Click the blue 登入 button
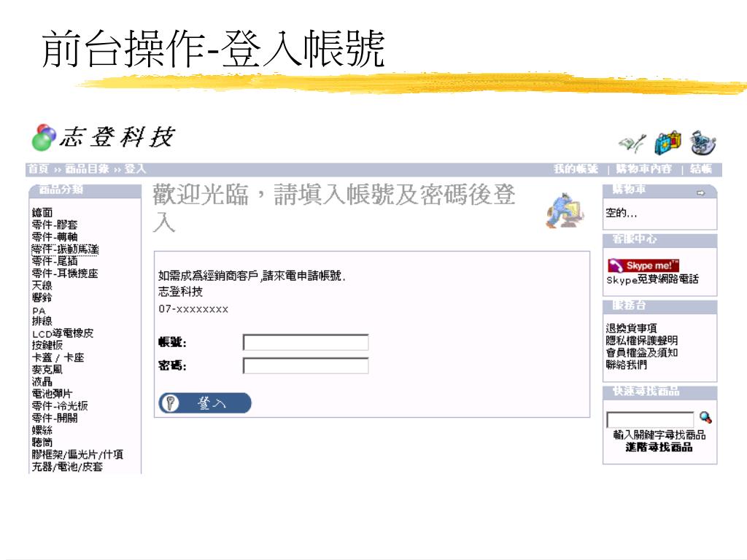The image size is (747, 560). pos(205,402)
